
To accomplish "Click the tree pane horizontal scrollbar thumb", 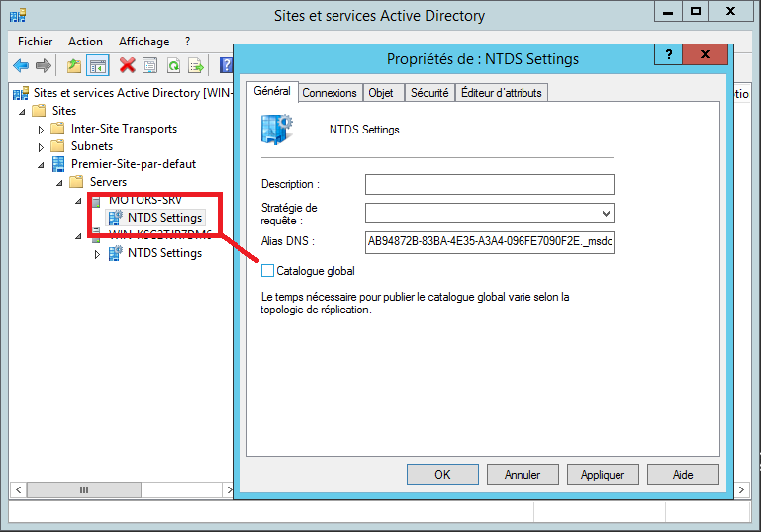I will click(x=84, y=489).
